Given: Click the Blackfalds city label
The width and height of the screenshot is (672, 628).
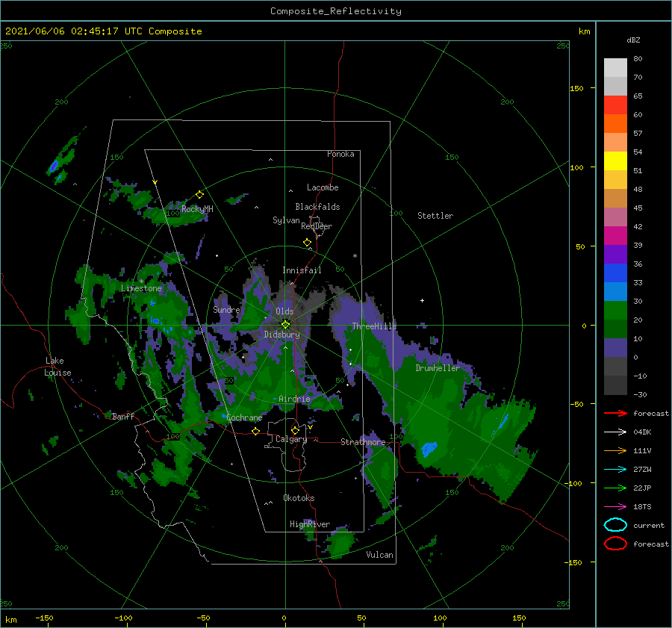Looking at the screenshot, I should pos(317,207).
